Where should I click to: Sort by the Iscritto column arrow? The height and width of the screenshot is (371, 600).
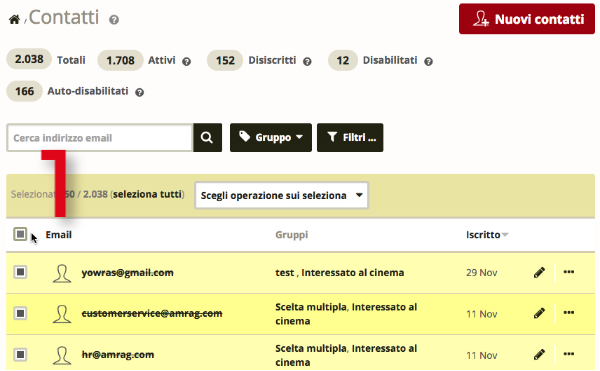505,235
